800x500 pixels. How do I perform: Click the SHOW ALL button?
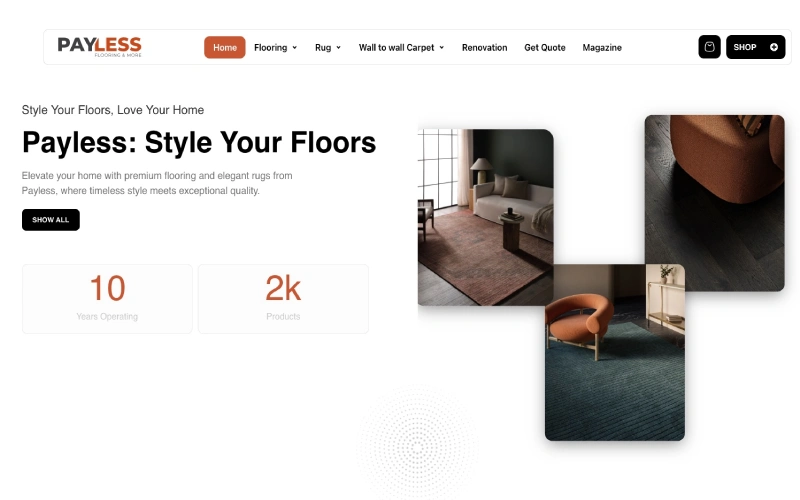pos(51,220)
